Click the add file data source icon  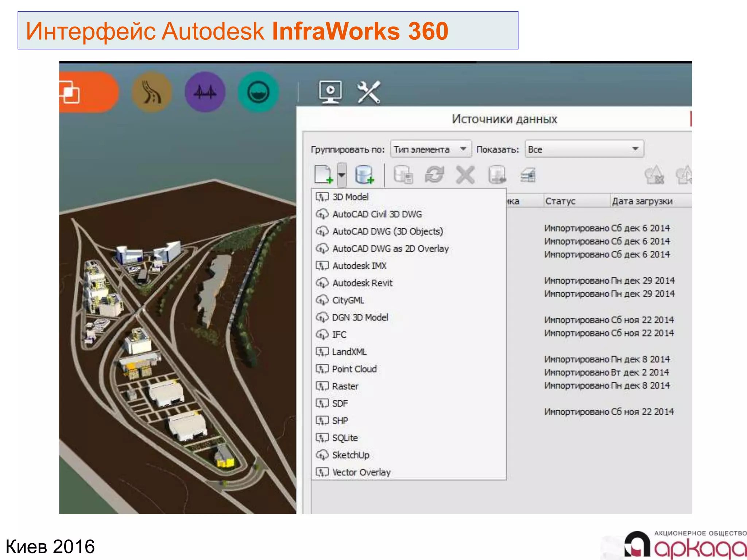[x=324, y=174]
